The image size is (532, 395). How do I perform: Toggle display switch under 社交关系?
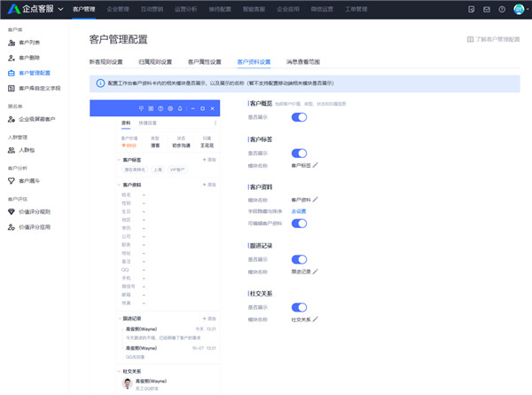pyautogui.click(x=300, y=307)
